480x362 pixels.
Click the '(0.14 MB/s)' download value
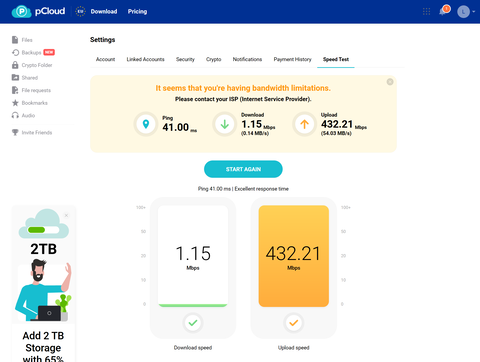255,133
